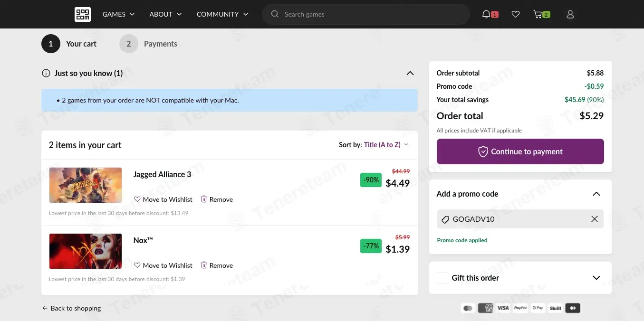Click the Search games input field
This screenshot has width=644, height=321.
[366, 14]
